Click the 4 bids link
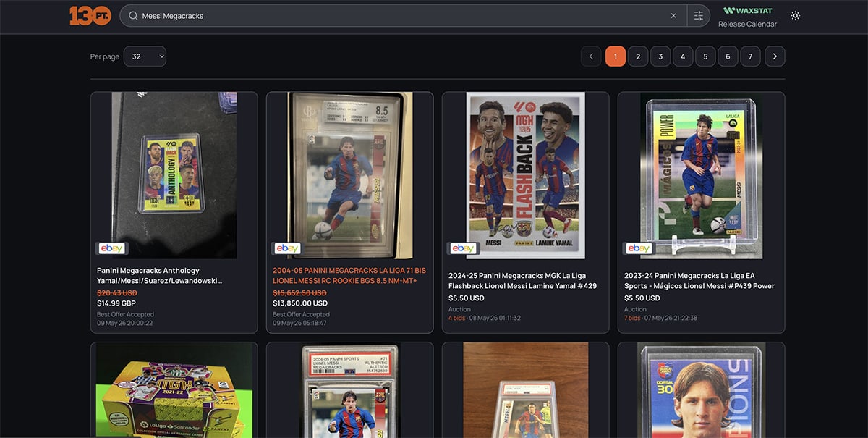868x438 pixels. tap(457, 318)
